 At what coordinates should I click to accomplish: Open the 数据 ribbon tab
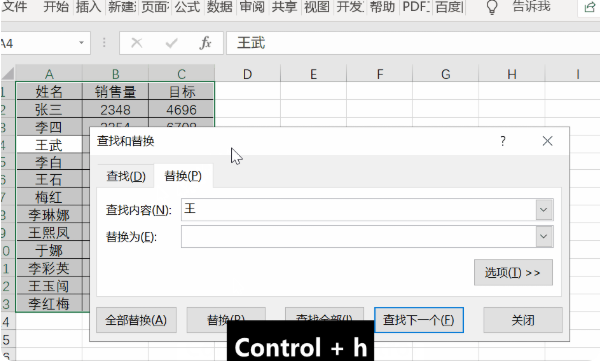219,7
